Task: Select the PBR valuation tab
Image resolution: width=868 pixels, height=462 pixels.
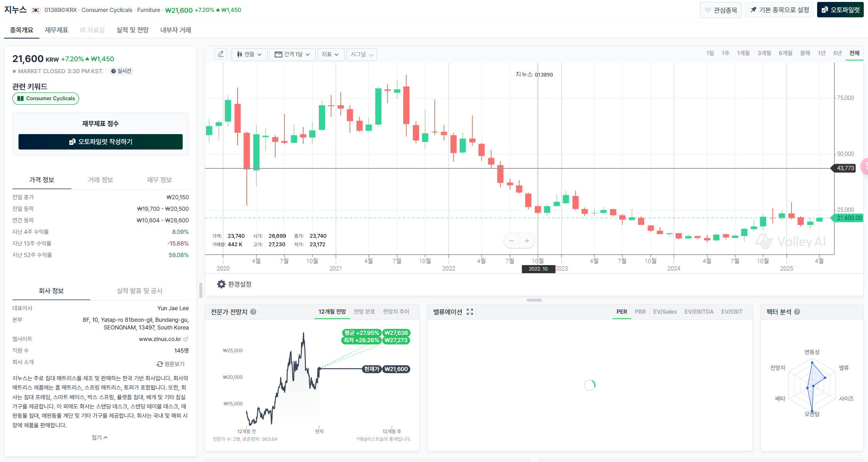Action: tap(640, 312)
